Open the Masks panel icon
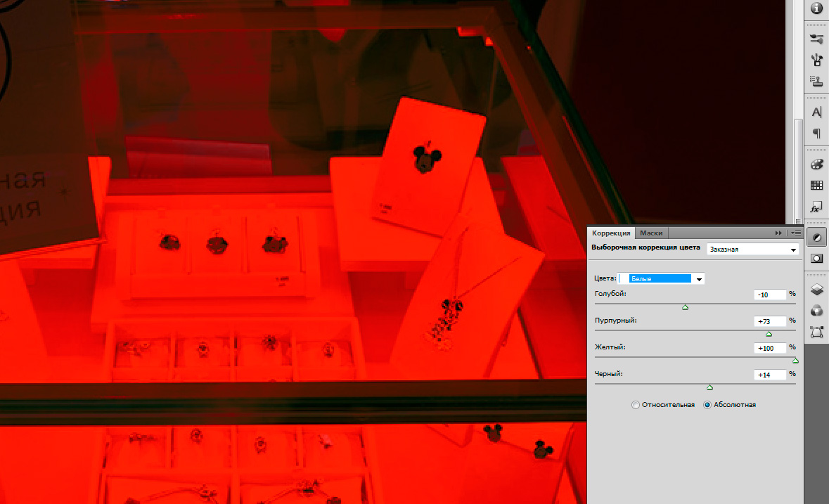Screen dimensions: 829x504 (816, 259)
